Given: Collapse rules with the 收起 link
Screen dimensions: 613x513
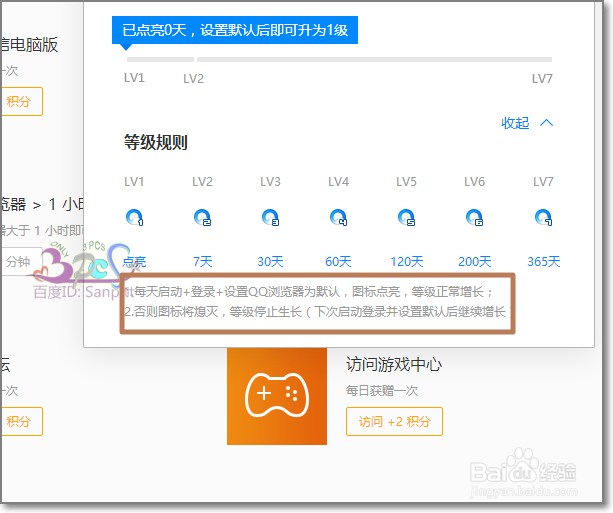Looking at the screenshot, I should (515, 123).
